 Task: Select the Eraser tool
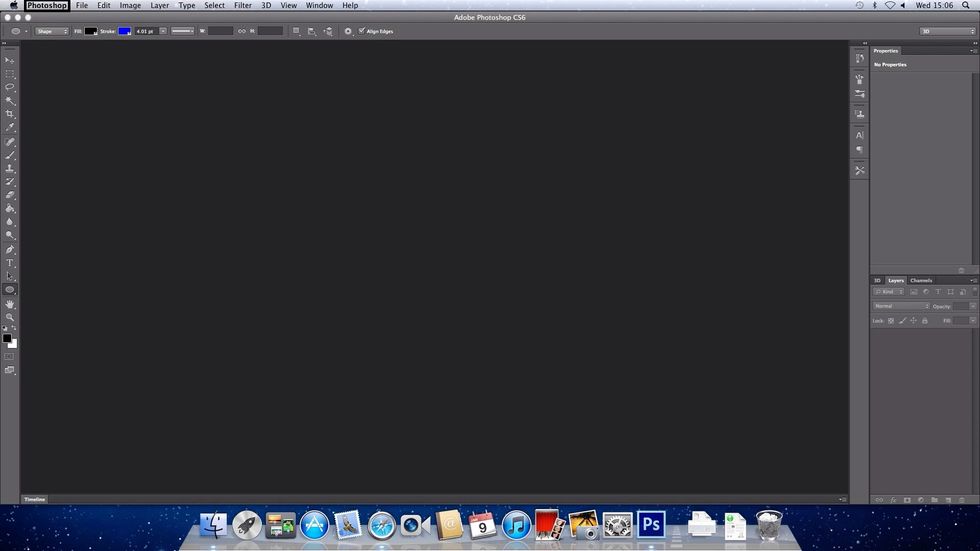tap(9, 196)
